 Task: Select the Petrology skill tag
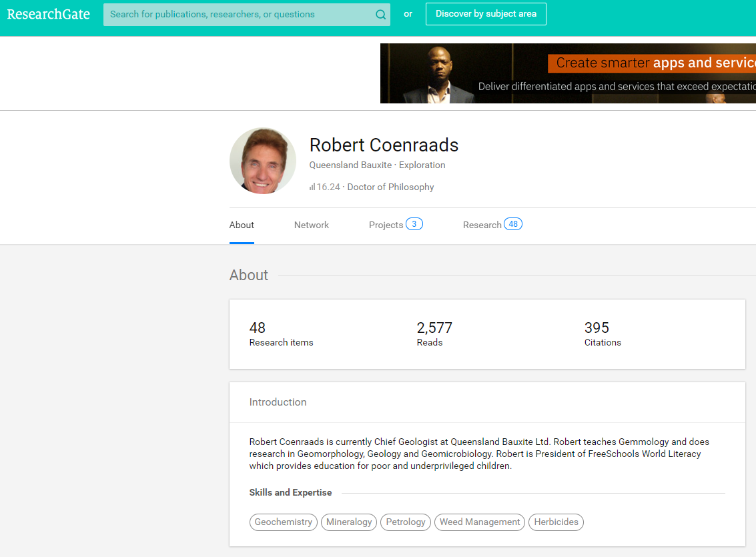pyautogui.click(x=406, y=522)
